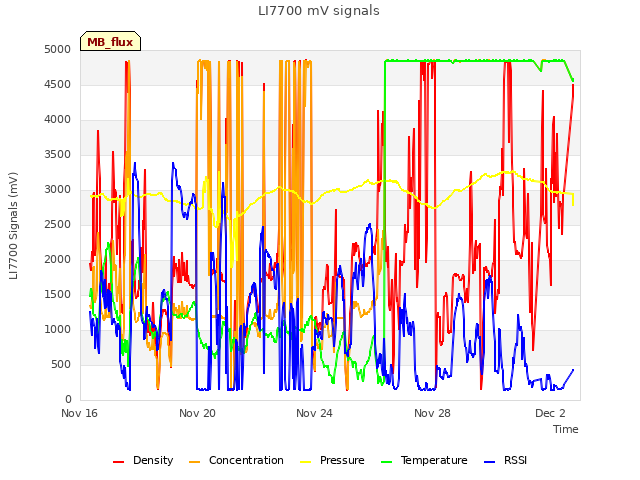Toggle the RSSI legend entry

pyautogui.click(x=505, y=460)
